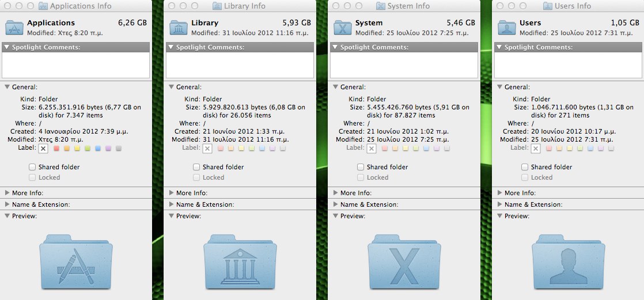Collapse the General section in Applications Info
Screen dimensions: 644x300
click(7, 87)
